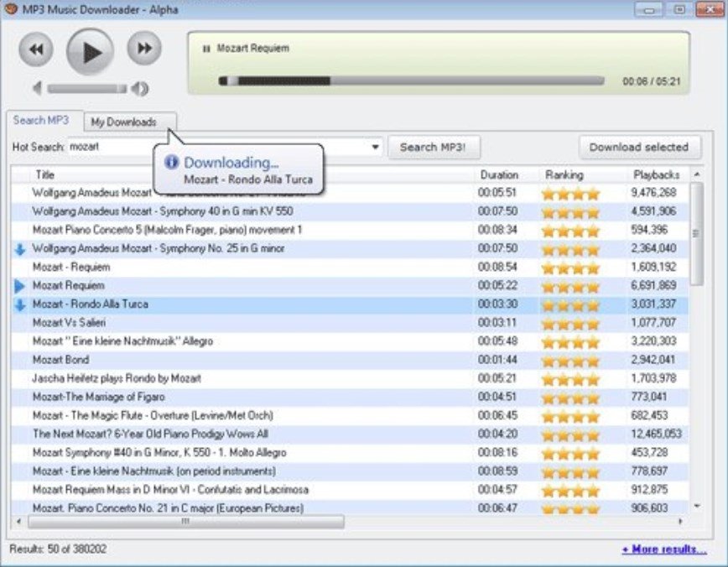The height and width of the screenshot is (567, 728).
Task: Click the star ranking of Mozart Vs Salieri
Action: tap(570, 324)
